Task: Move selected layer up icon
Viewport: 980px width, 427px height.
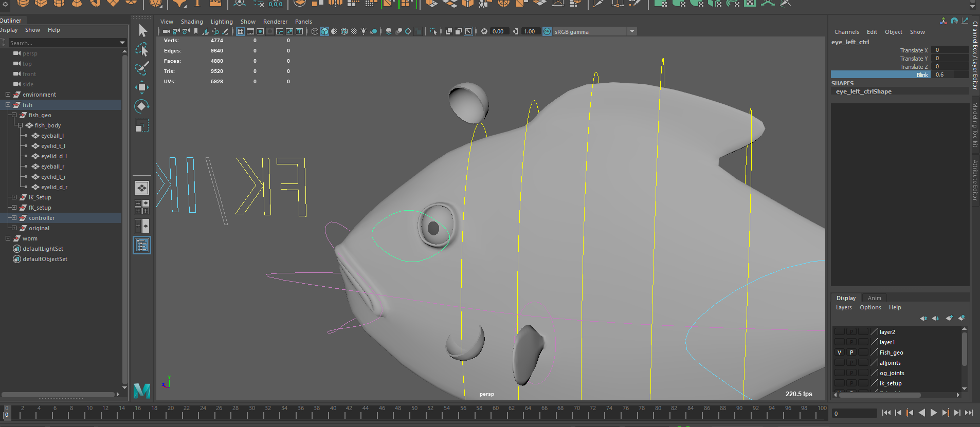Action: tap(923, 318)
